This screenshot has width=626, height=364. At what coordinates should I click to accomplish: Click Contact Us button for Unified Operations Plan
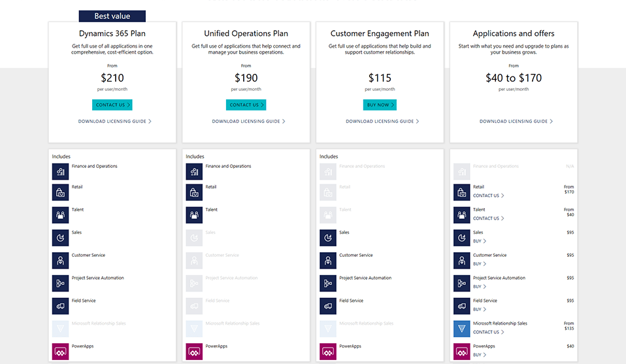246,105
